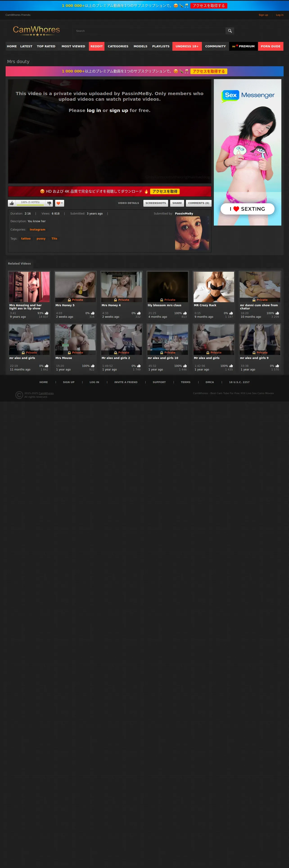Open the Instagram category link
The height and width of the screenshot is (868, 289).
pyautogui.click(x=37, y=230)
